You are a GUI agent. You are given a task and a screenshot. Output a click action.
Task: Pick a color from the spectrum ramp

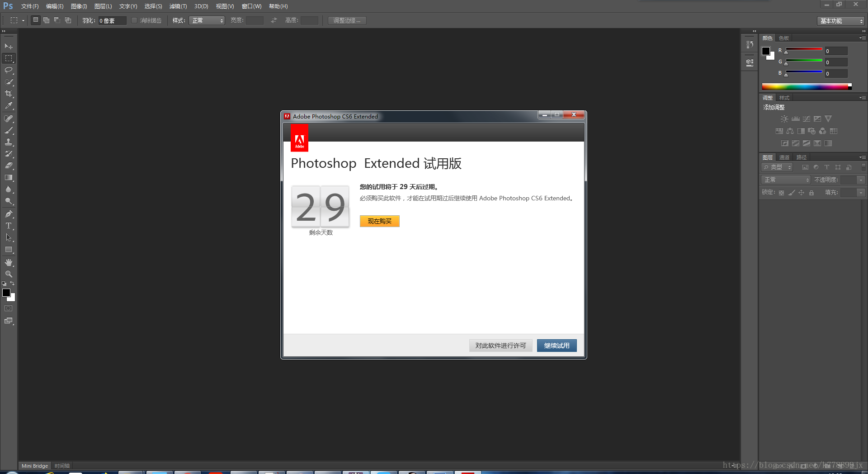coord(807,86)
